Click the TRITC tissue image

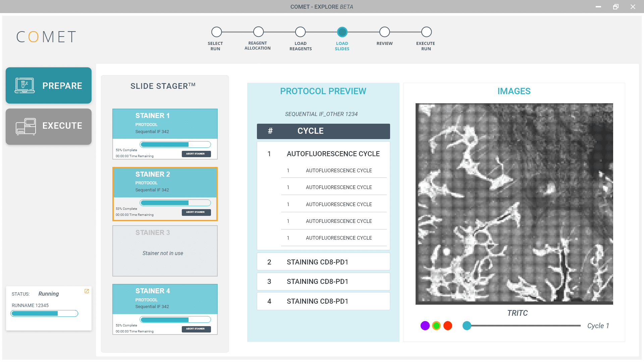click(x=514, y=204)
